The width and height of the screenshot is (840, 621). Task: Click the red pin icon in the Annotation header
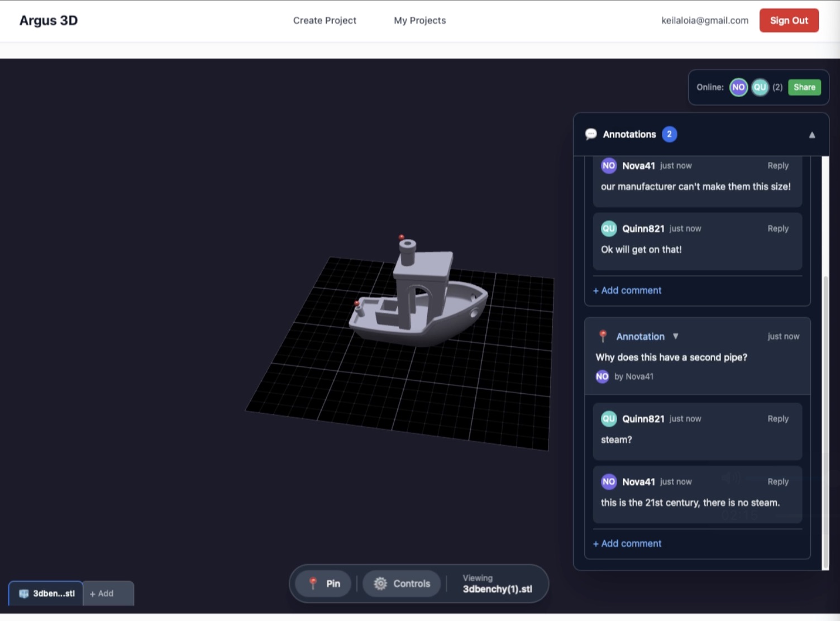603,336
